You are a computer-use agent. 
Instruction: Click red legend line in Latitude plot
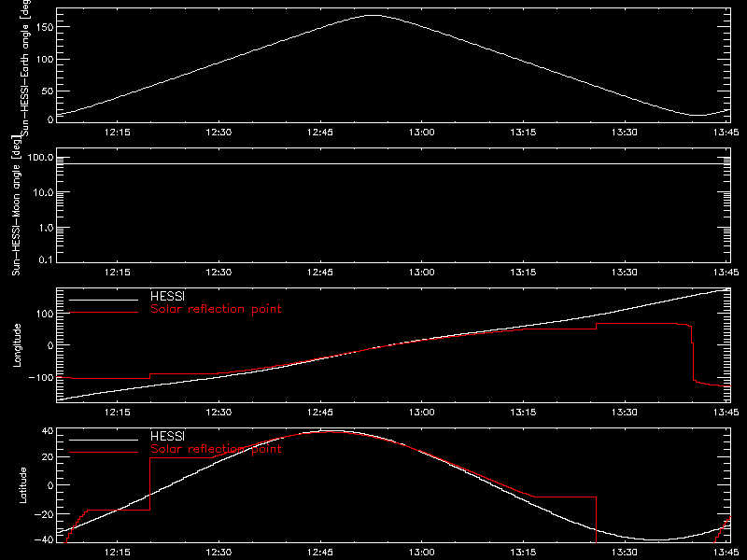coord(104,452)
